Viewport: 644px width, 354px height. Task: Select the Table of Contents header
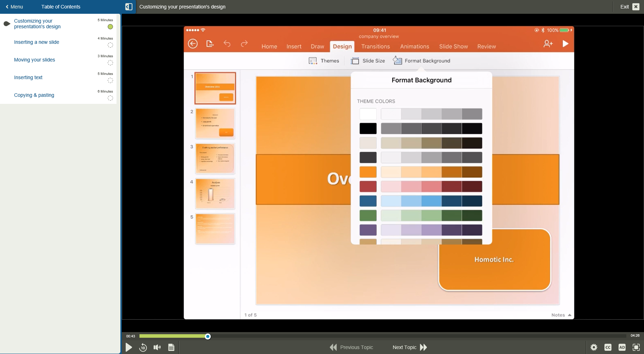(x=61, y=6)
